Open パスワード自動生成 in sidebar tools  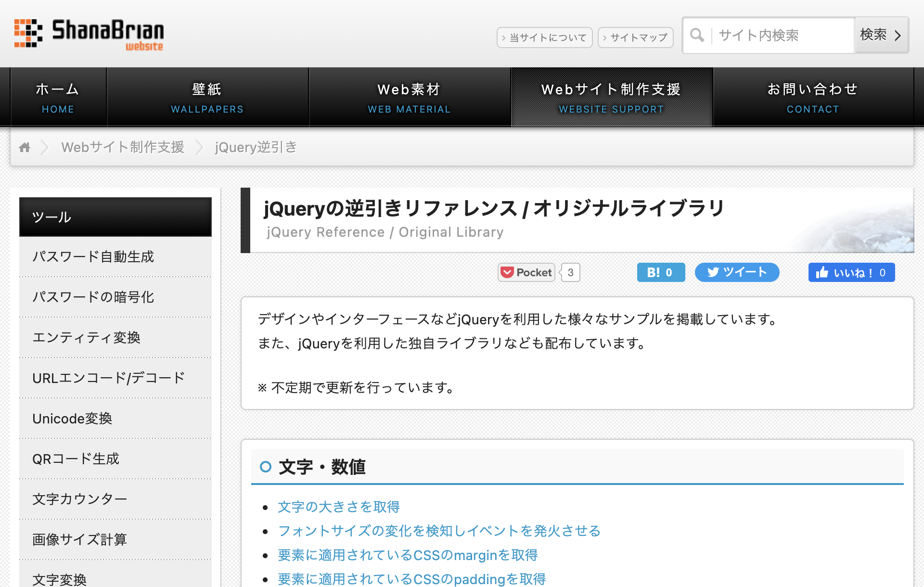point(93,256)
